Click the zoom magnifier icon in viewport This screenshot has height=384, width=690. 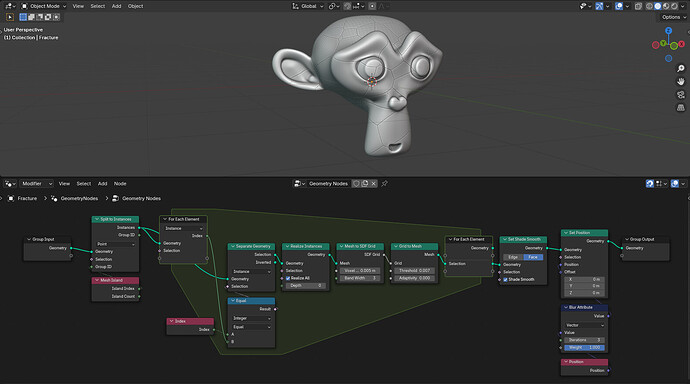681,69
